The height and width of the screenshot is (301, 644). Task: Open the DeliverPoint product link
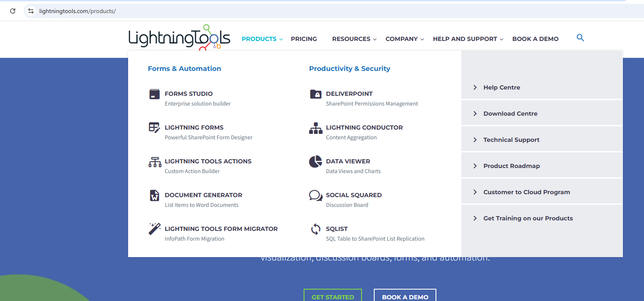tap(349, 94)
